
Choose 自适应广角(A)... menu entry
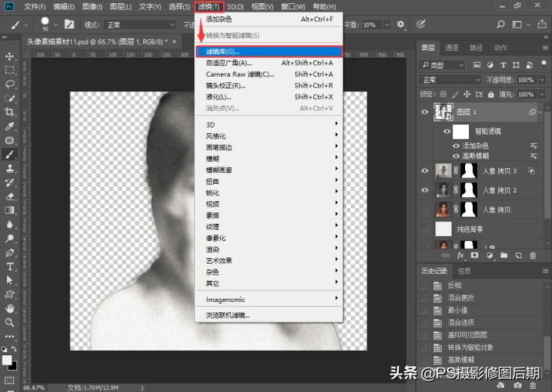(x=269, y=63)
